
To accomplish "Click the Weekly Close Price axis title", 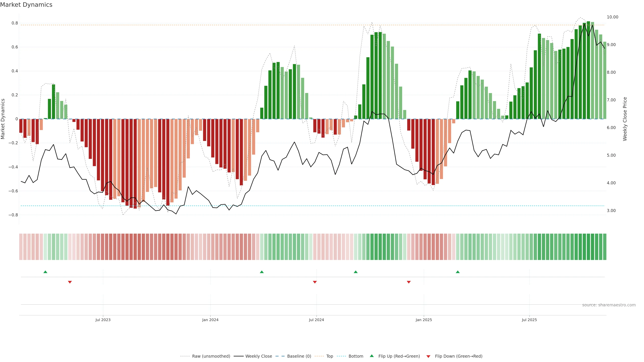I will click(x=625, y=119).
